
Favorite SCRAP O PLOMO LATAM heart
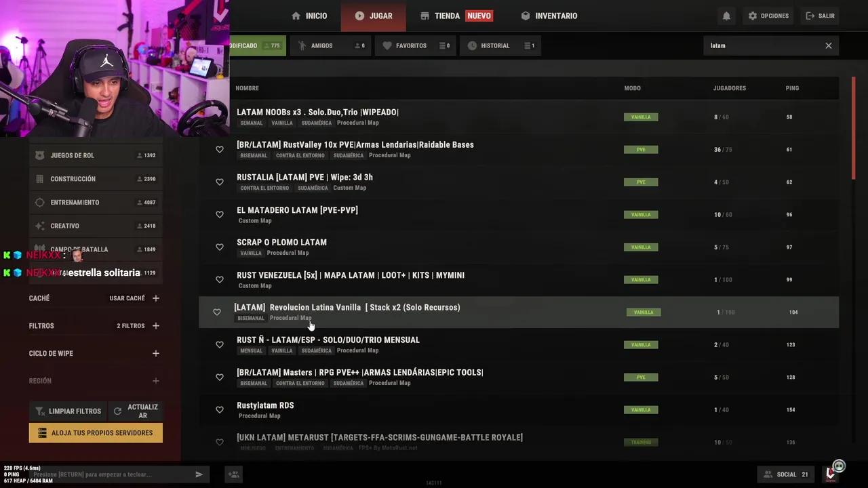pyautogui.click(x=220, y=247)
